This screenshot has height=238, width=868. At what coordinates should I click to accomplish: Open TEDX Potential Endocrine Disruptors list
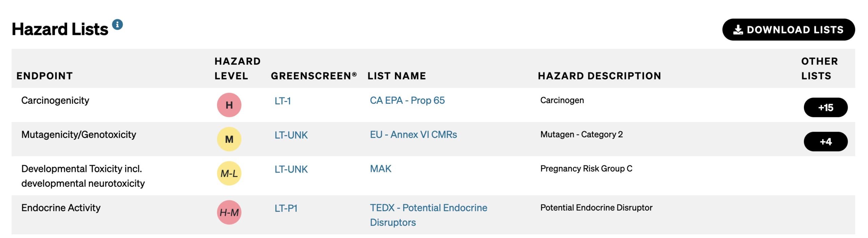428,208
